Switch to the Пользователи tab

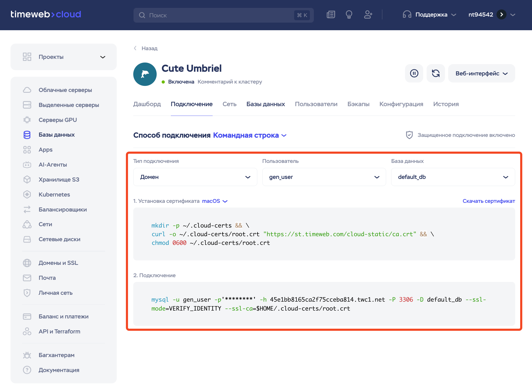(x=316, y=104)
